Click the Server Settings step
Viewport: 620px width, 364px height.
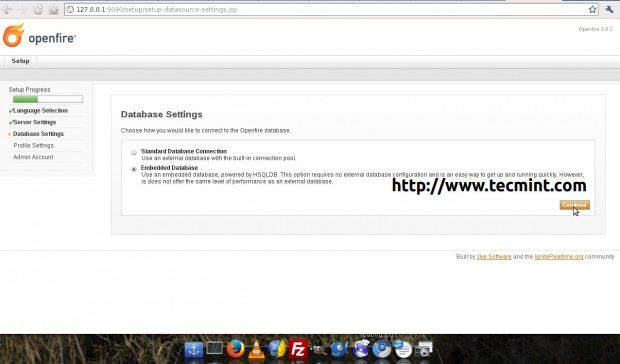35,122
